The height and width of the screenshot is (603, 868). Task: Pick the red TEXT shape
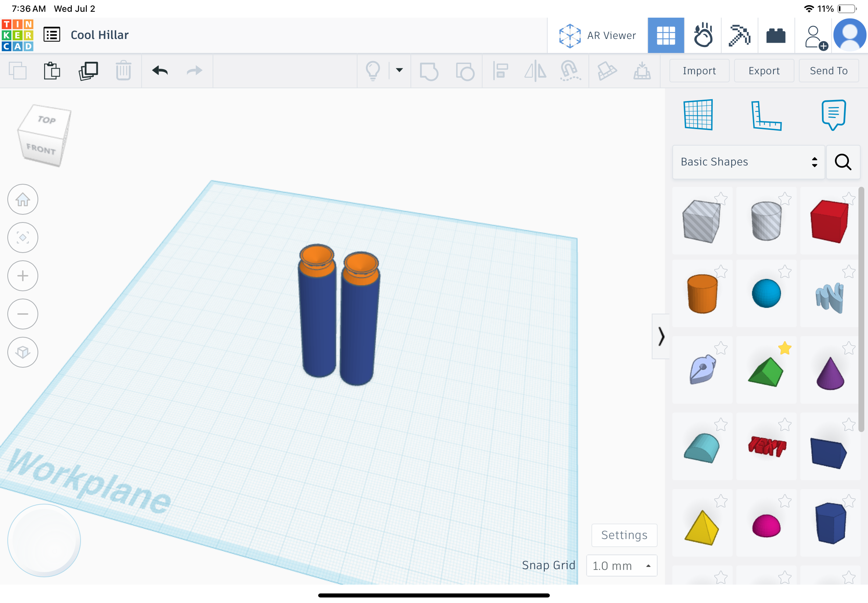(x=767, y=447)
